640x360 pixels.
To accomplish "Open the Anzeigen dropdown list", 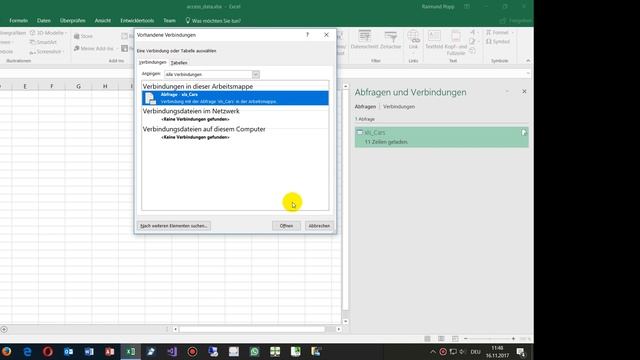I will tap(256, 74).
